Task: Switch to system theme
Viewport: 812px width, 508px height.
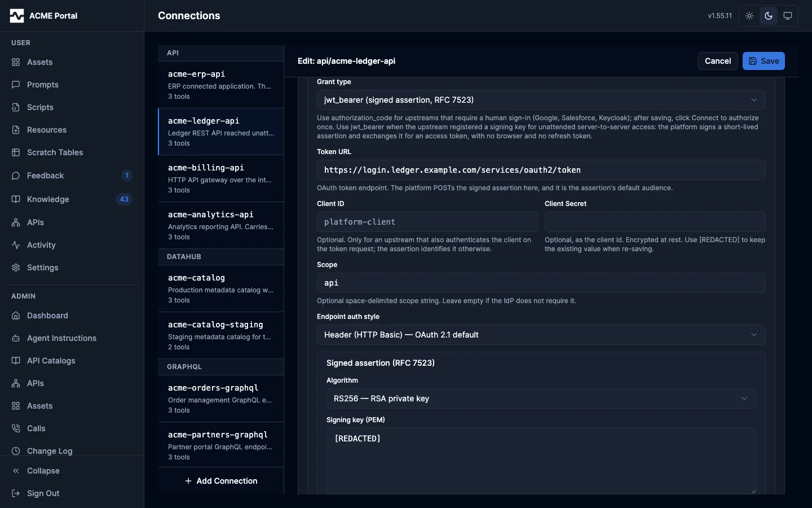Action: pyautogui.click(x=788, y=16)
